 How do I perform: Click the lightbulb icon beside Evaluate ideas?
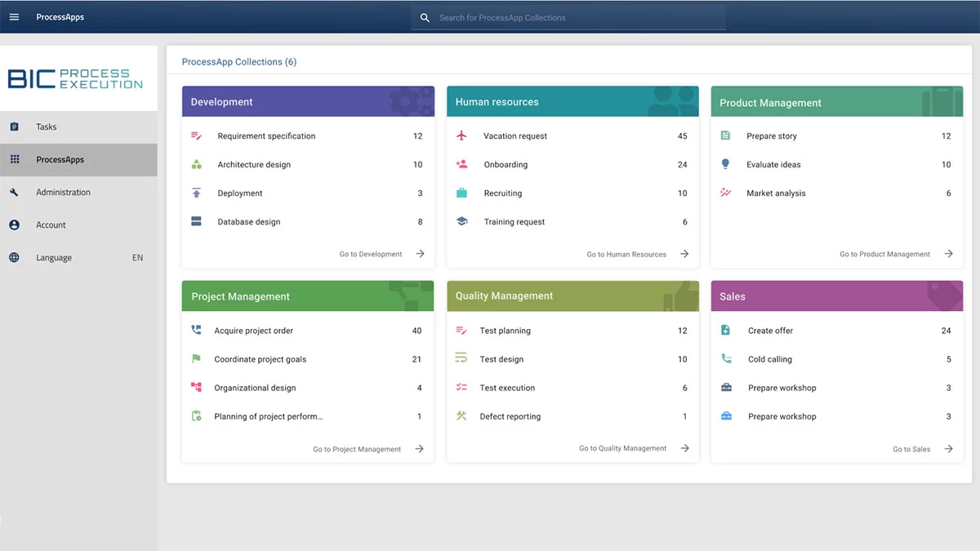(725, 164)
